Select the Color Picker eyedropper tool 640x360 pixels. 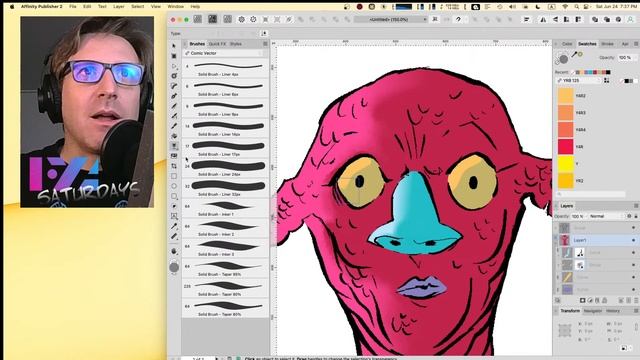[x=174, y=226]
